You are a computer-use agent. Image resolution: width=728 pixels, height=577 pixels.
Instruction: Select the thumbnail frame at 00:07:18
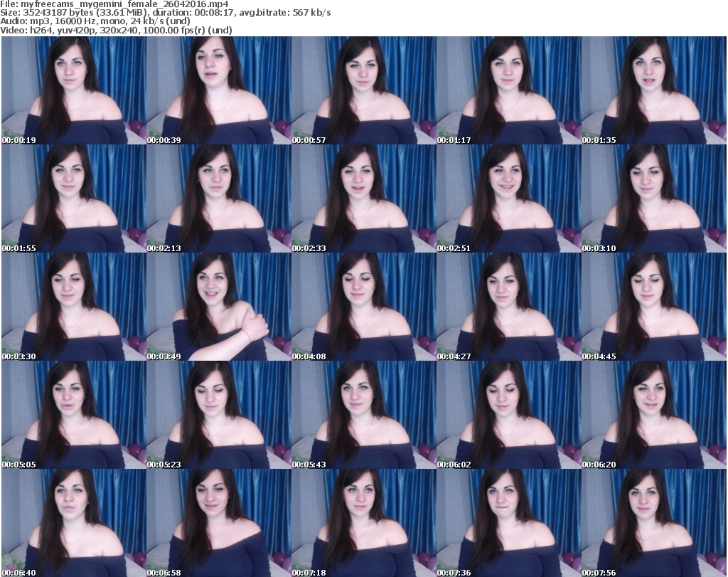363,523
